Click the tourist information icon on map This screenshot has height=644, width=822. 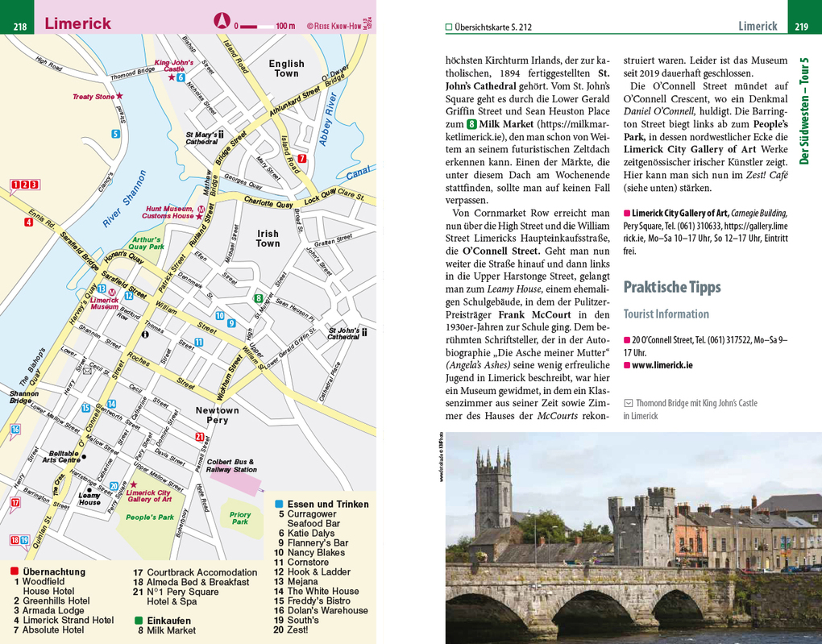[x=145, y=334]
